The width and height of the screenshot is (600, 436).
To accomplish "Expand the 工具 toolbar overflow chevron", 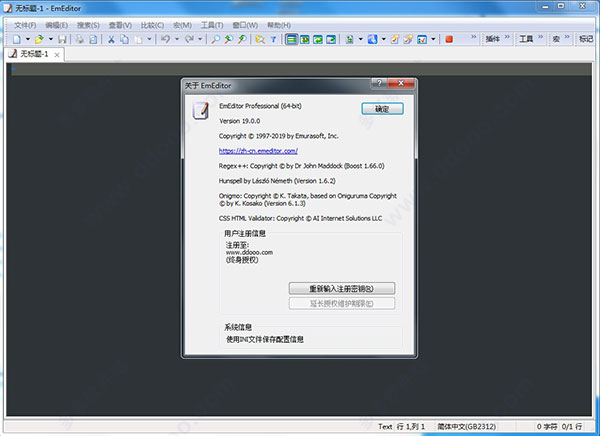I will (540, 37).
